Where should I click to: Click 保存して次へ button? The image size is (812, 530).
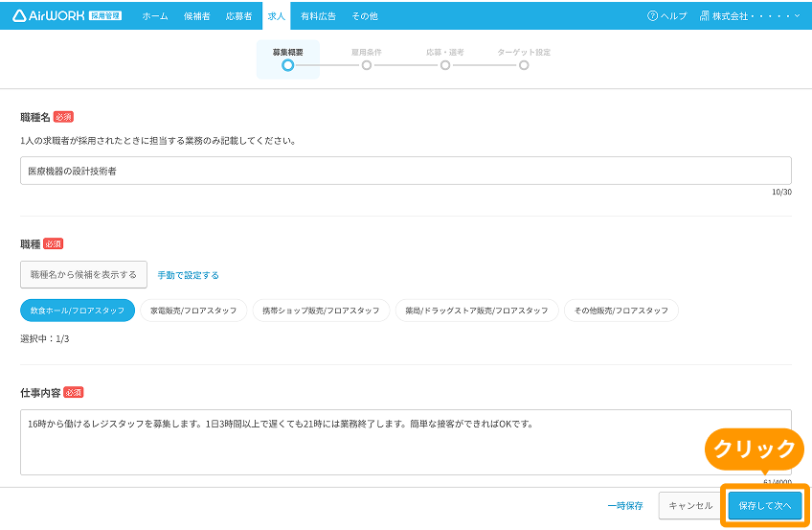point(765,506)
